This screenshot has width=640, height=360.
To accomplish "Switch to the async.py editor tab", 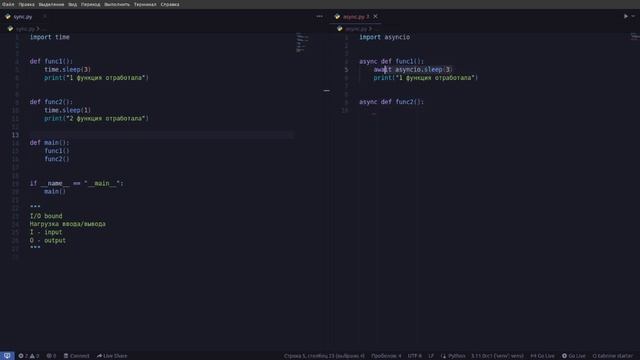I will coord(356,17).
